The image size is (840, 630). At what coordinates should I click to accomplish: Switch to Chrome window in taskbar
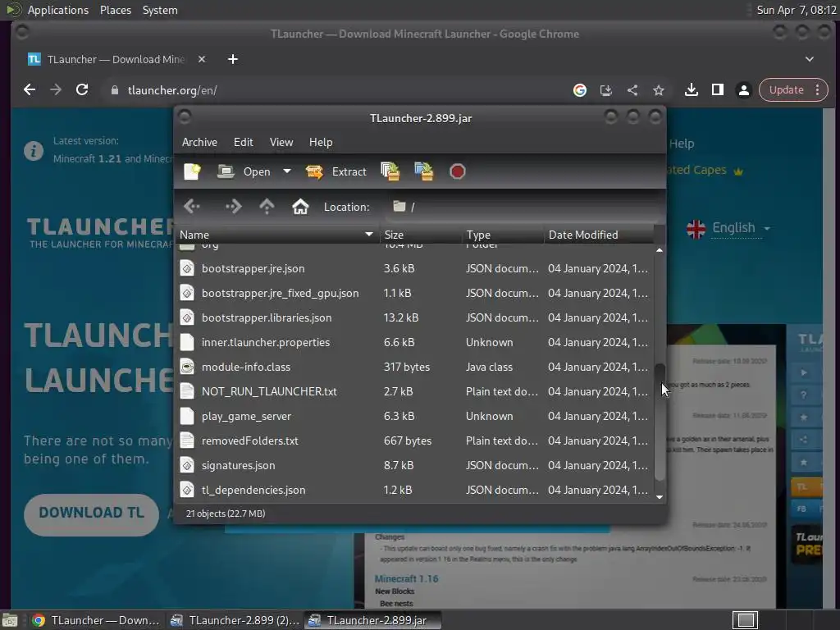pyautogui.click(x=95, y=620)
